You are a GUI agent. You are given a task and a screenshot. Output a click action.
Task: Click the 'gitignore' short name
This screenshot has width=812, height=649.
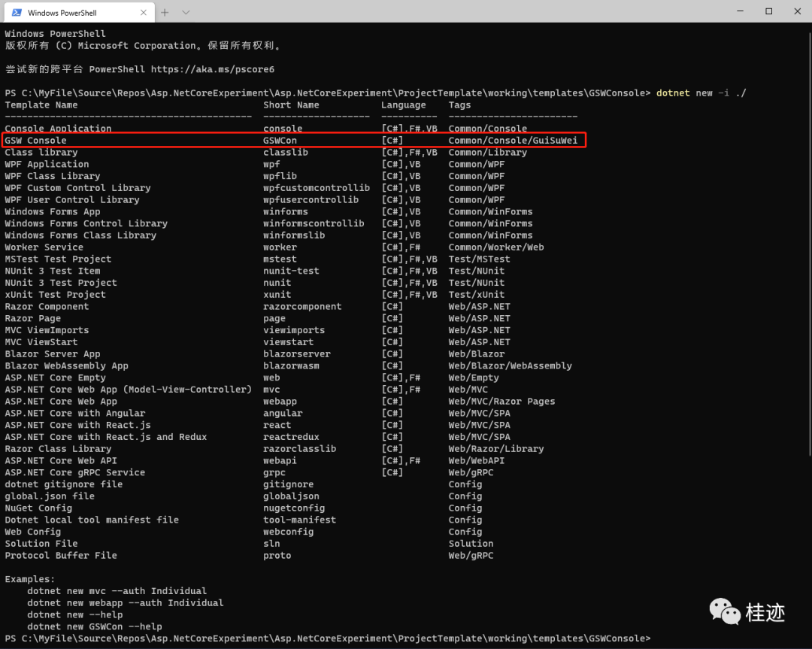(289, 485)
